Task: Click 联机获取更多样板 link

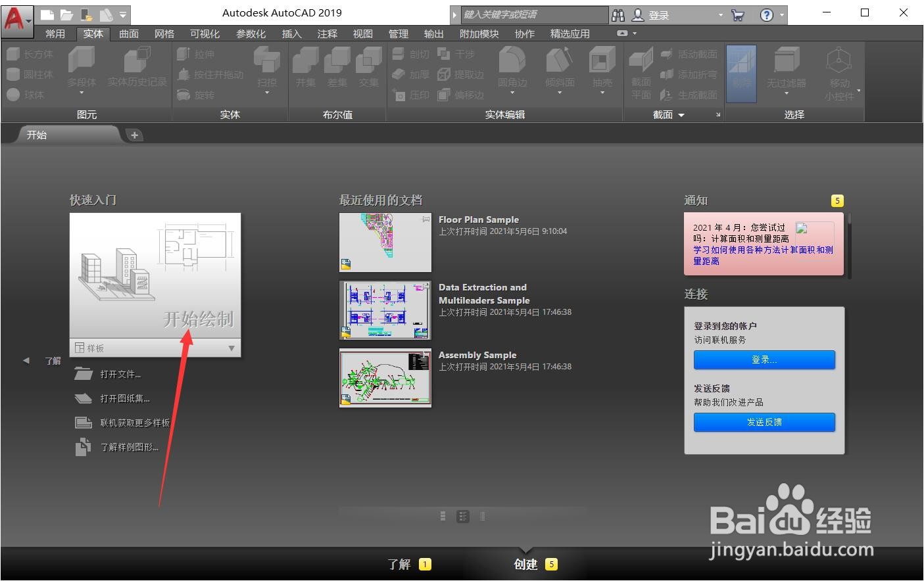Action: (x=135, y=423)
